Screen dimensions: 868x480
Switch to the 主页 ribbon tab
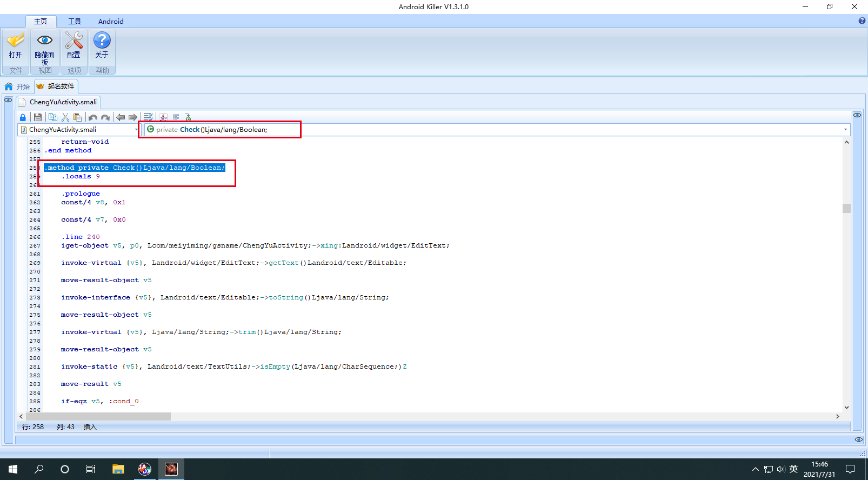[41, 21]
